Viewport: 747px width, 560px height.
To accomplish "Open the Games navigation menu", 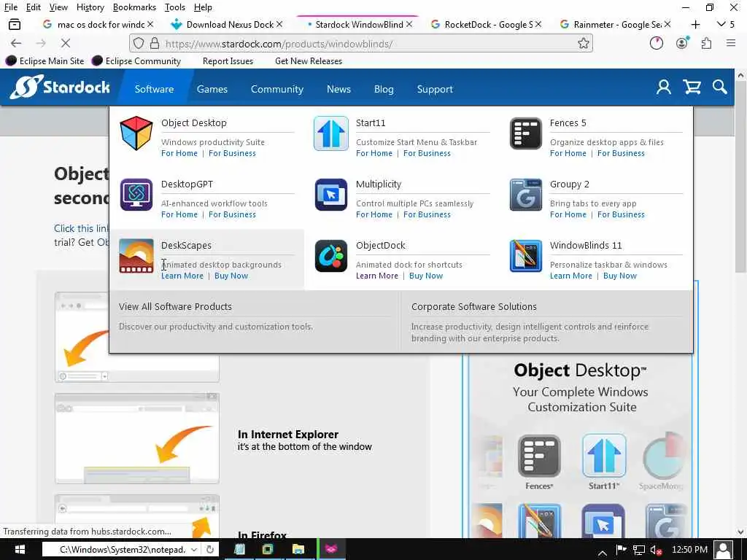I will pyautogui.click(x=212, y=89).
